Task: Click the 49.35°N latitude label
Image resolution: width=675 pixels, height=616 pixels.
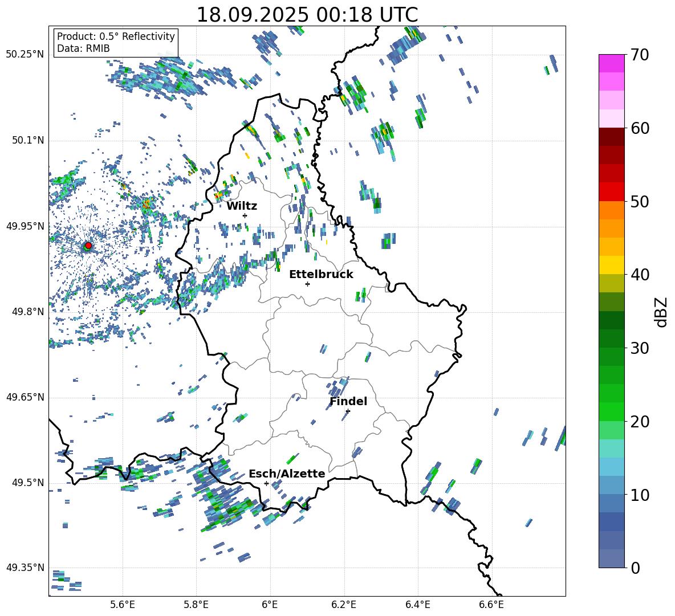Action: [x=25, y=568]
